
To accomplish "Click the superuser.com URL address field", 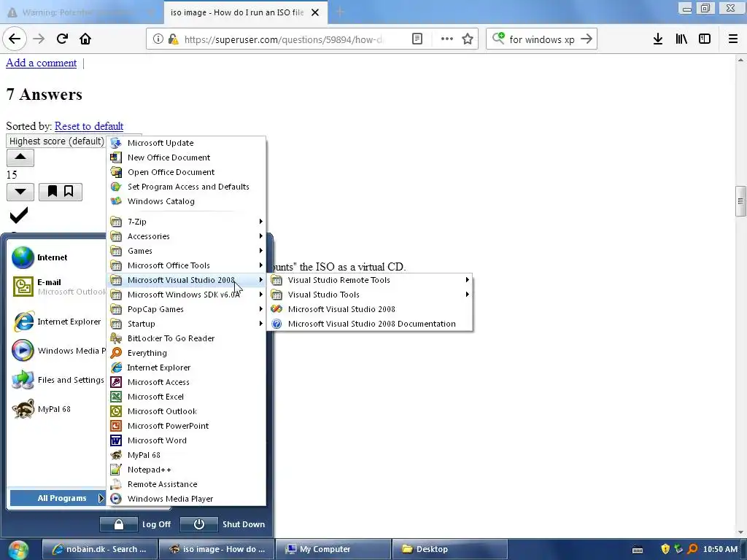I will pos(283,39).
